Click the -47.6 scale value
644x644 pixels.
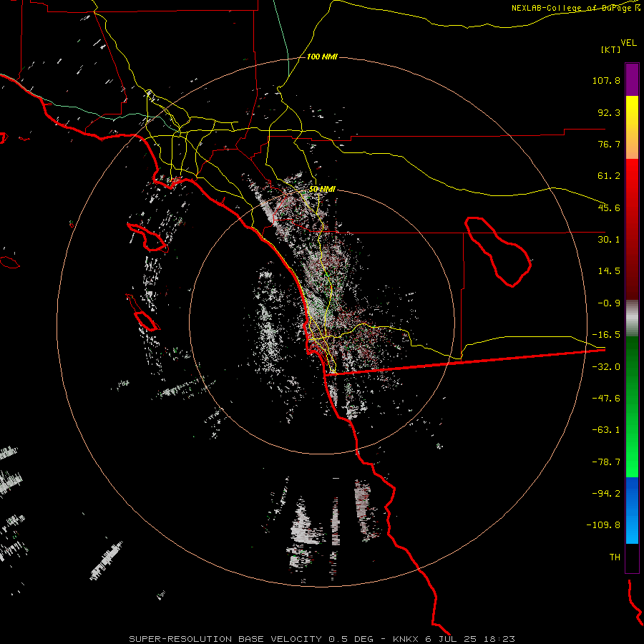click(x=606, y=399)
